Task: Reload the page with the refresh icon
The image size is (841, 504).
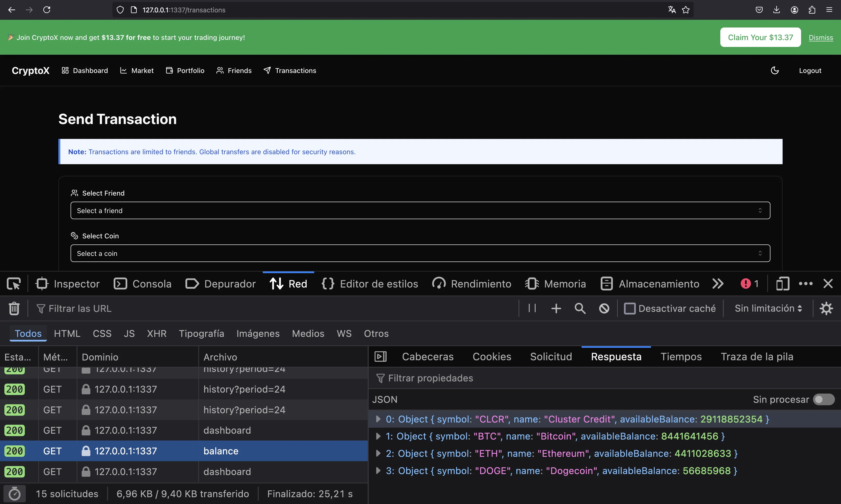Action: pos(47,10)
